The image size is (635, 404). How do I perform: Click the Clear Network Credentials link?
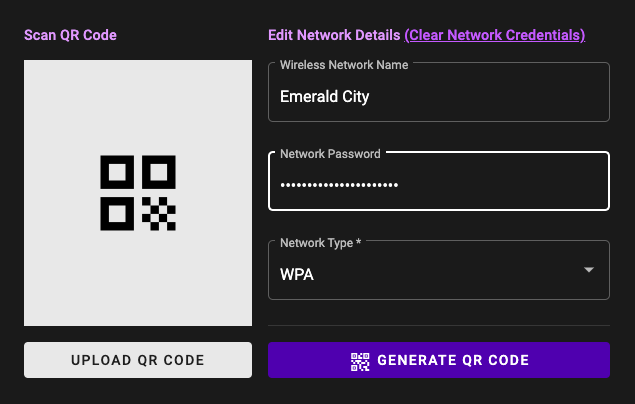(x=494, y=35)
